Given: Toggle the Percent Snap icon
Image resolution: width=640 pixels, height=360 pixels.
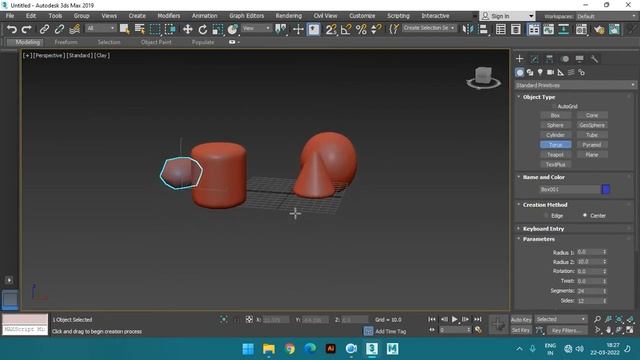Looking at the screenshot, I should point(361,29).
